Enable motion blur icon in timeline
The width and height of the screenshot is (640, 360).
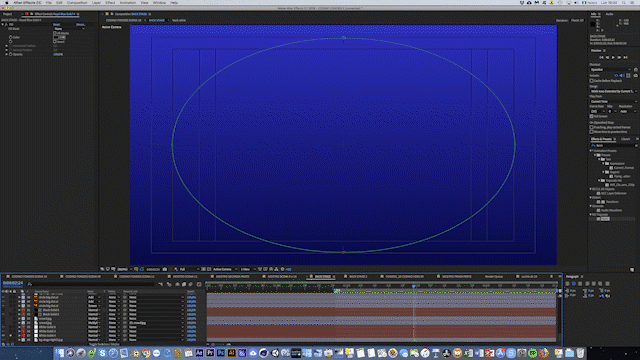pyautogui.click(x=191, y=284)
